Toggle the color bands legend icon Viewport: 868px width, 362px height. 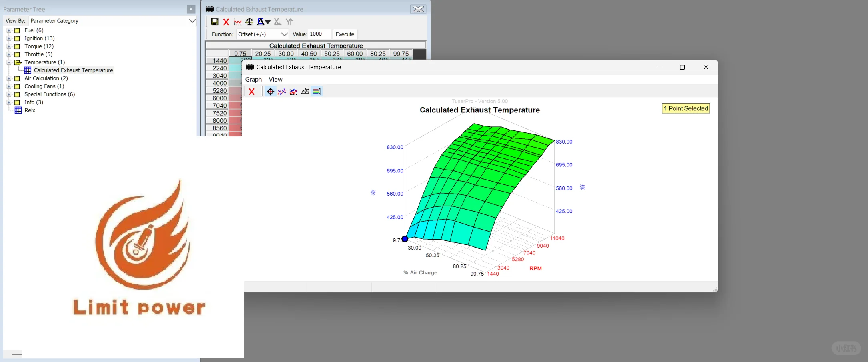(x=317, y=92)
